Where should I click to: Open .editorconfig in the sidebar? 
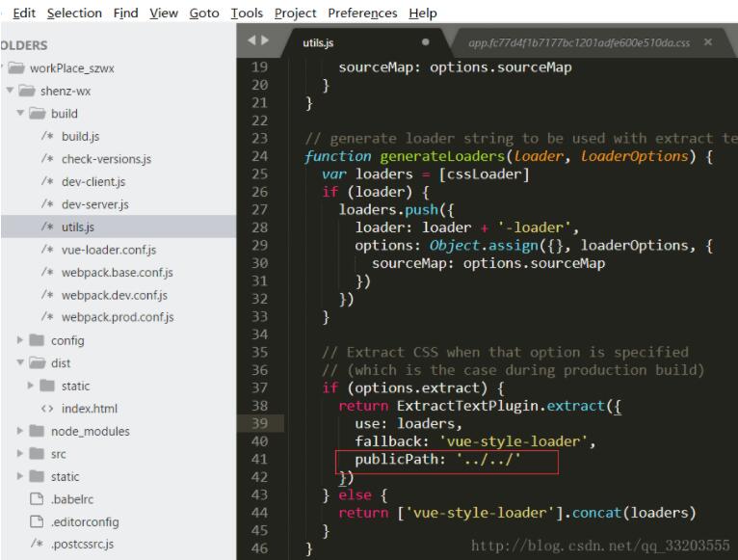[85, 521]
